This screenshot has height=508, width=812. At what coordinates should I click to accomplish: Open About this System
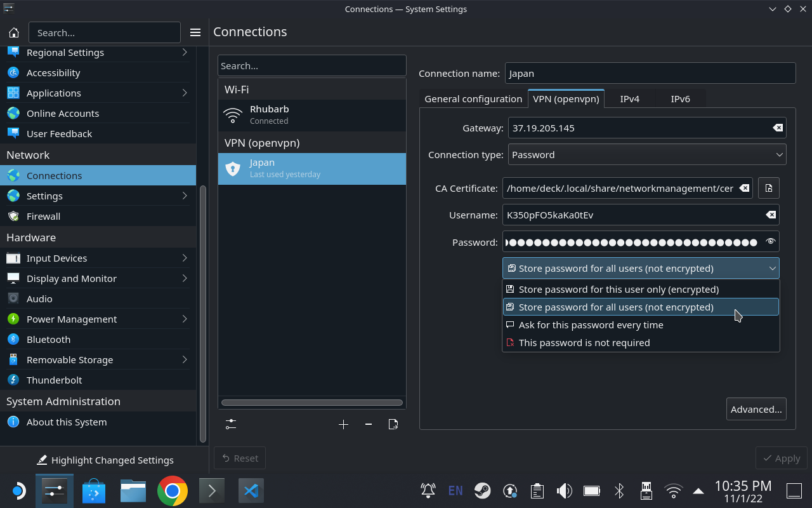coord(98,422)
